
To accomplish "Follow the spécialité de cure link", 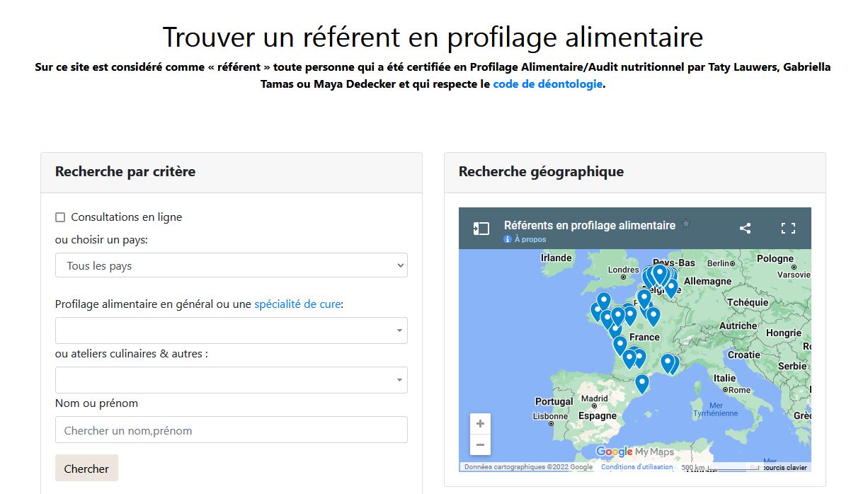I will coord(297,304).
